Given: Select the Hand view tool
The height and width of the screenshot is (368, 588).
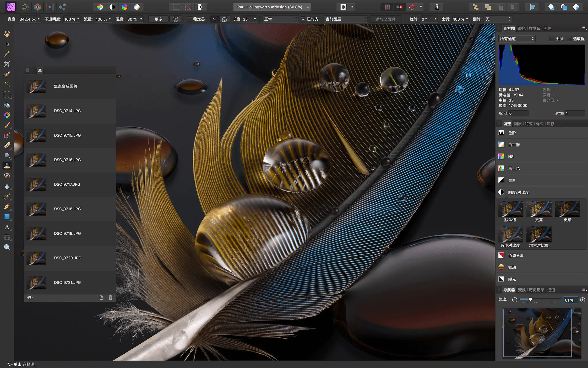Looking at the screenshot, I should pos(7,34).
